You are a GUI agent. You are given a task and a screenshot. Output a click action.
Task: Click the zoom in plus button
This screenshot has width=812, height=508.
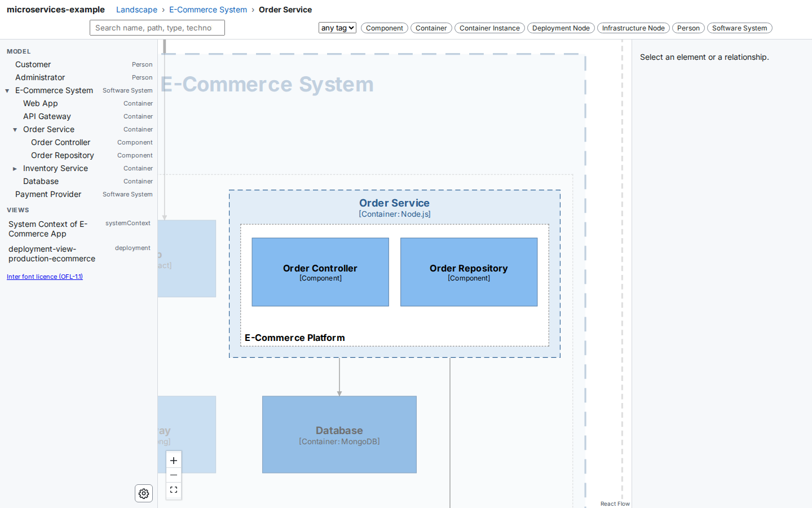pos(174,461)
